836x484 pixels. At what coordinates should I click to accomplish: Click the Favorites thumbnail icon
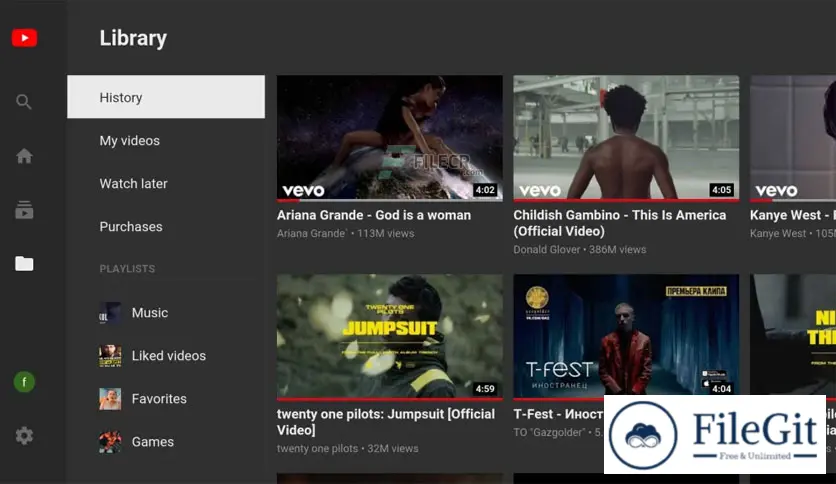pyautogui.click(x=110, y=399)
